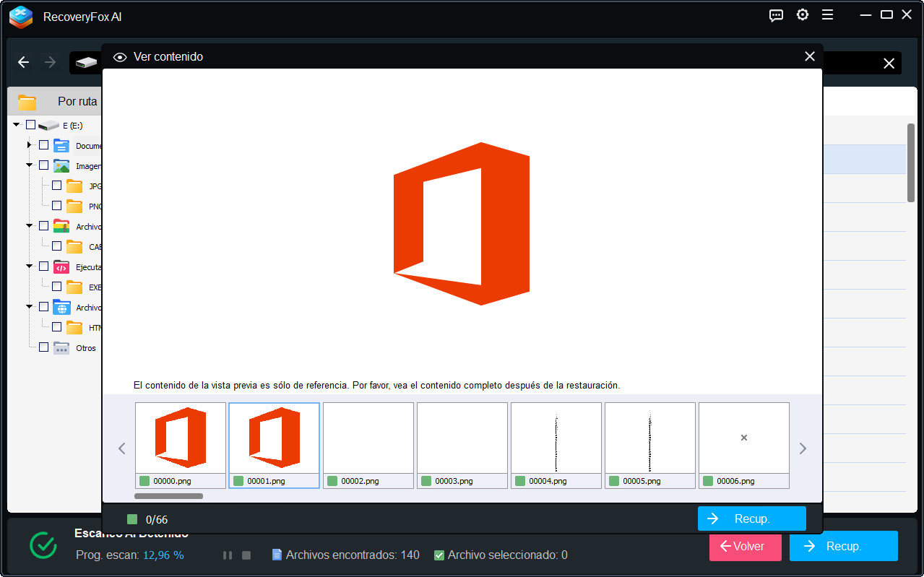
Task: Tick the Otros folder checkbox
Action: click(43, 347)
